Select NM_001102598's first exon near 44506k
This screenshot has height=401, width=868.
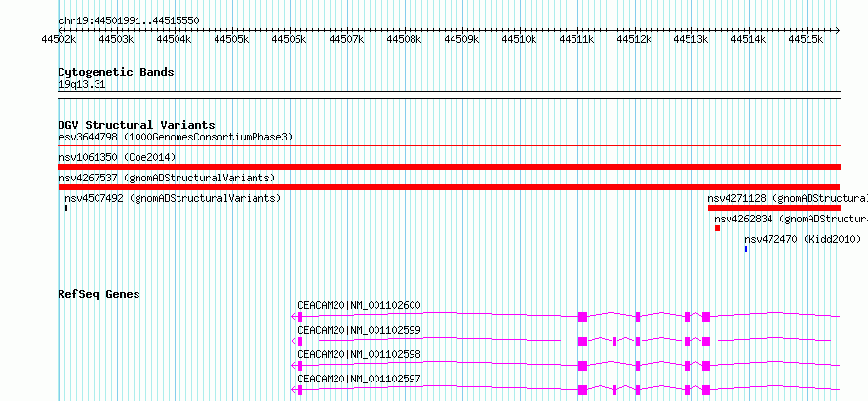(300, 366)
